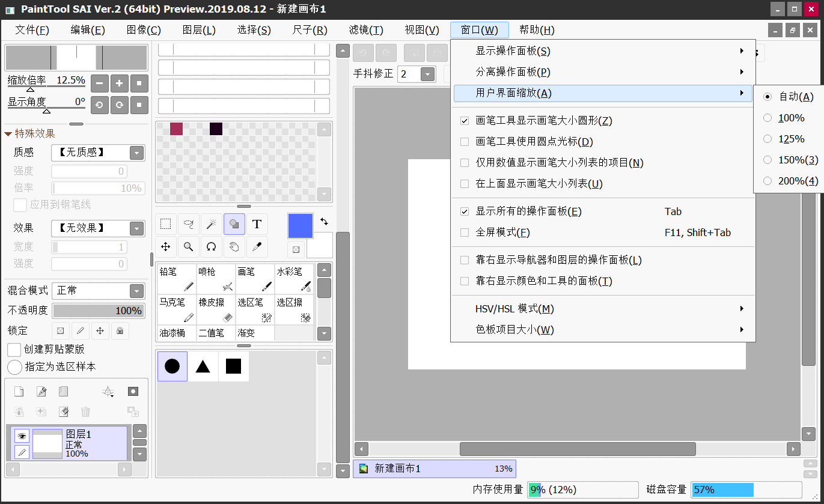Click zoom out minus button
824x504 pixels.
[100, 83]
